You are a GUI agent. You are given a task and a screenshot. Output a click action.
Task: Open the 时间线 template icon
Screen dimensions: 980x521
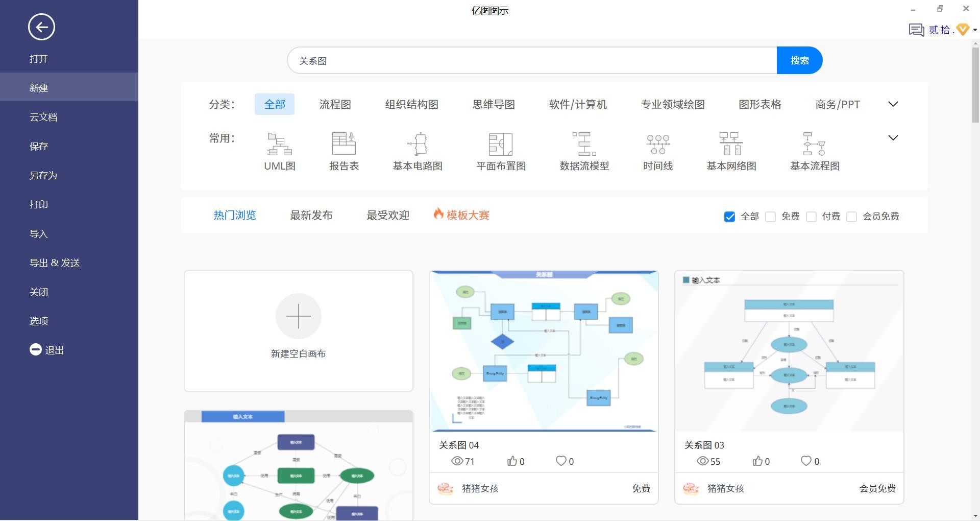coord(657,144)
